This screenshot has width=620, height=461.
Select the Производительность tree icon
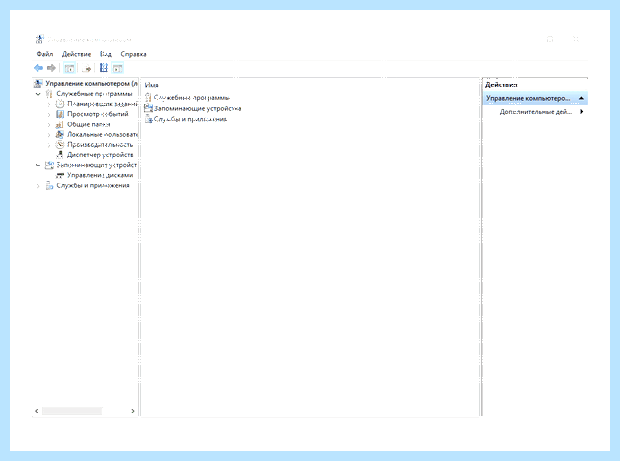60,145
